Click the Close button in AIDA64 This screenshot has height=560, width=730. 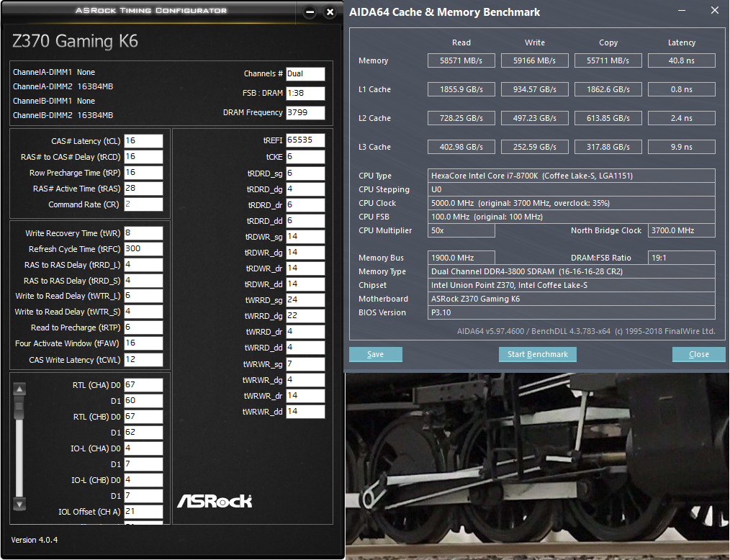point(698,354)
